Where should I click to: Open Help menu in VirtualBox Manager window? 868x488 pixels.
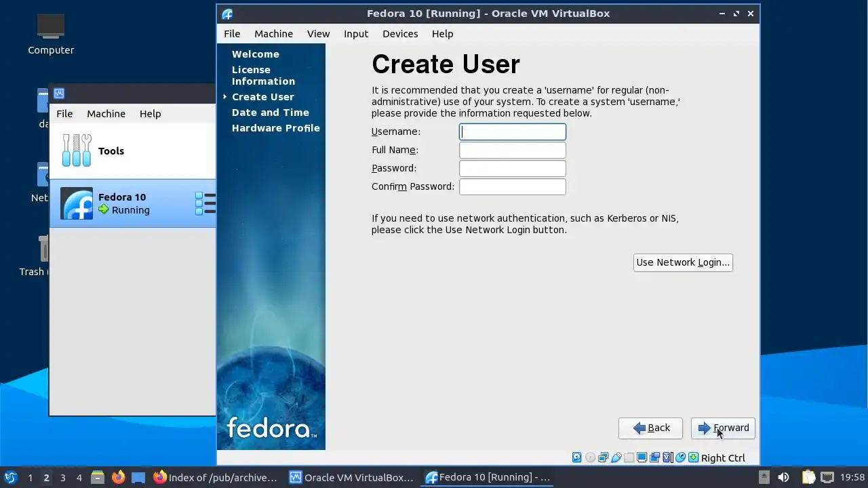150,114
